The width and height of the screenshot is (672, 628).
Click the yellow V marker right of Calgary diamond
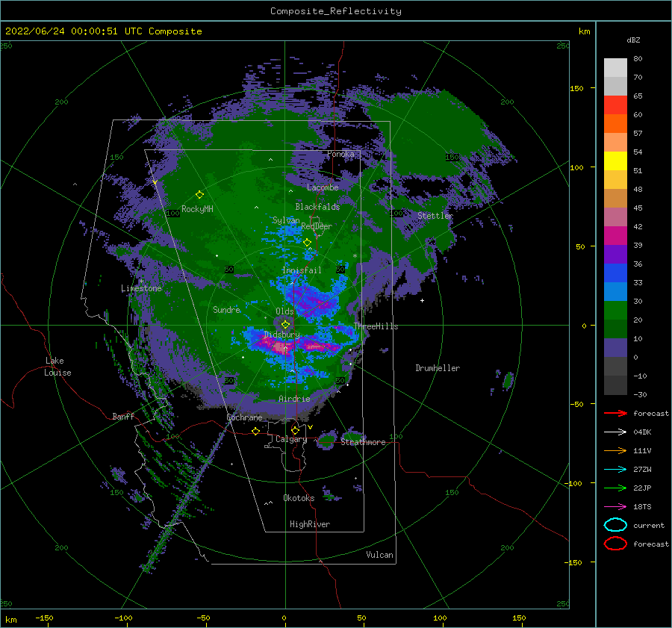pyautogui.click(x=310, y=427)
